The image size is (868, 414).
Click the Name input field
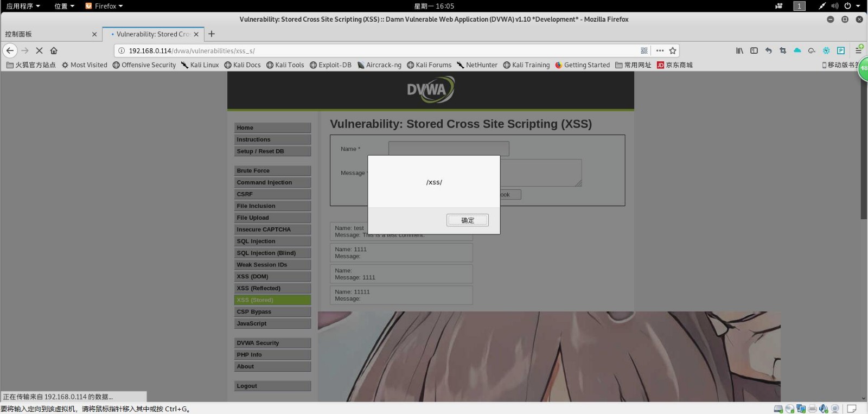449,148
